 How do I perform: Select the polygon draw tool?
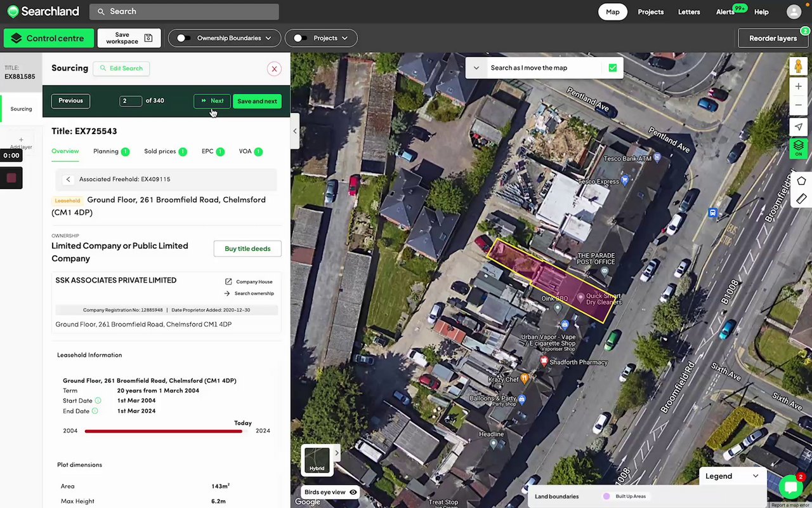tap(801, 181)
